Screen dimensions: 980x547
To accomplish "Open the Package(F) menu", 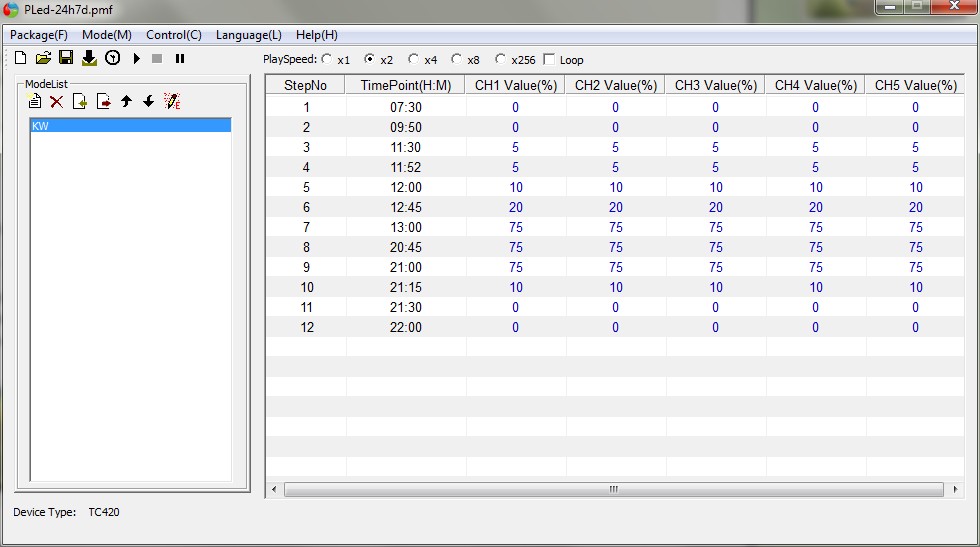I will pyautogui.click(x=39, y=35).
